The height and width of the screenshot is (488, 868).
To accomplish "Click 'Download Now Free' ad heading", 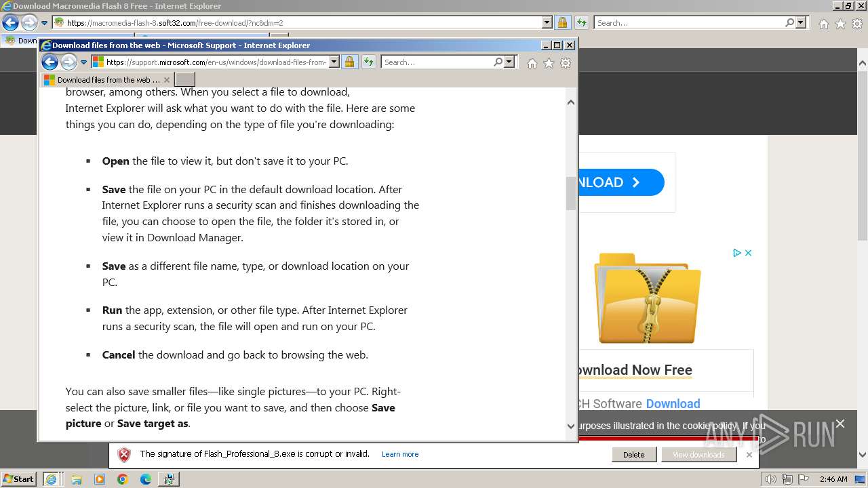I will click(635, 370).
